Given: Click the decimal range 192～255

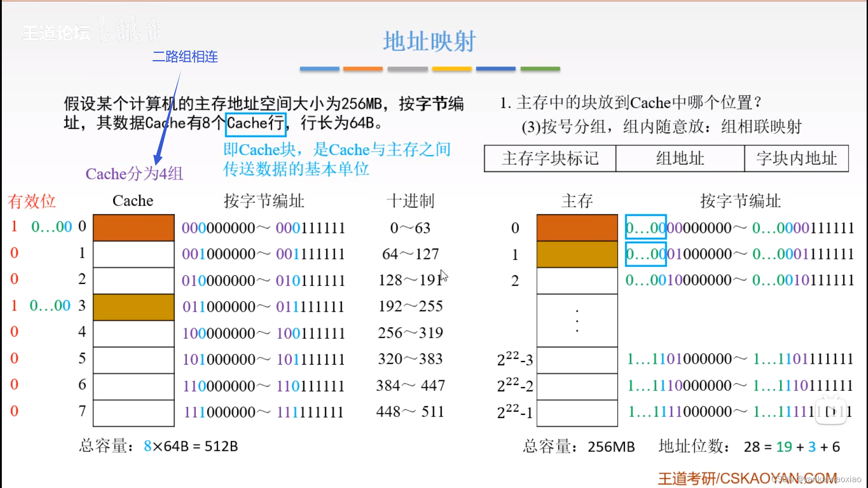Looking at the screenshot, I should (x=410, y=306).
